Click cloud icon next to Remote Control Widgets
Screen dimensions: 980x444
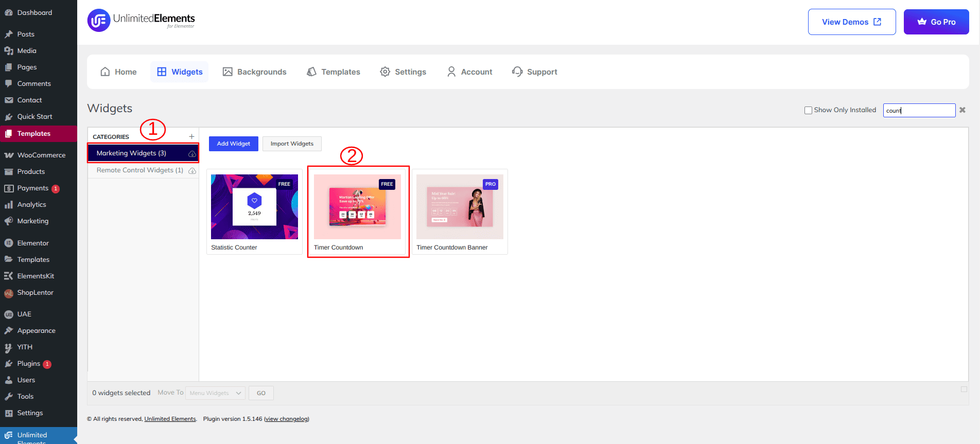192,171
